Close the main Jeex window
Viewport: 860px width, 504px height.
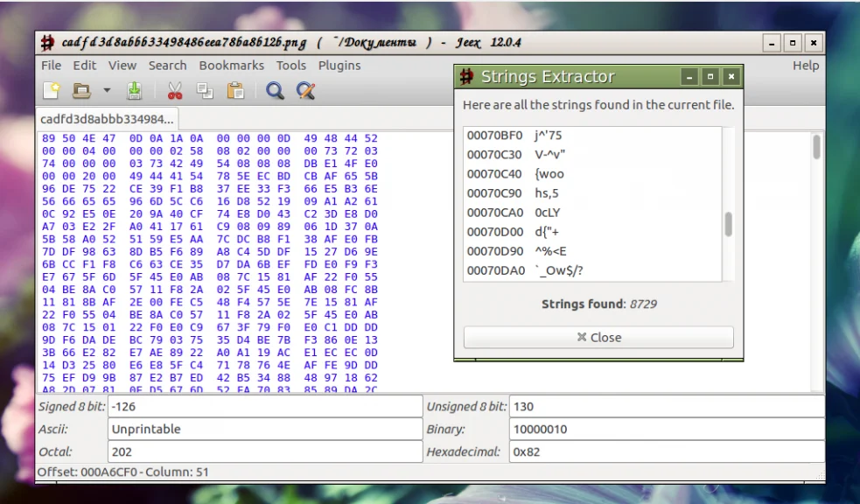pos(814,43)
